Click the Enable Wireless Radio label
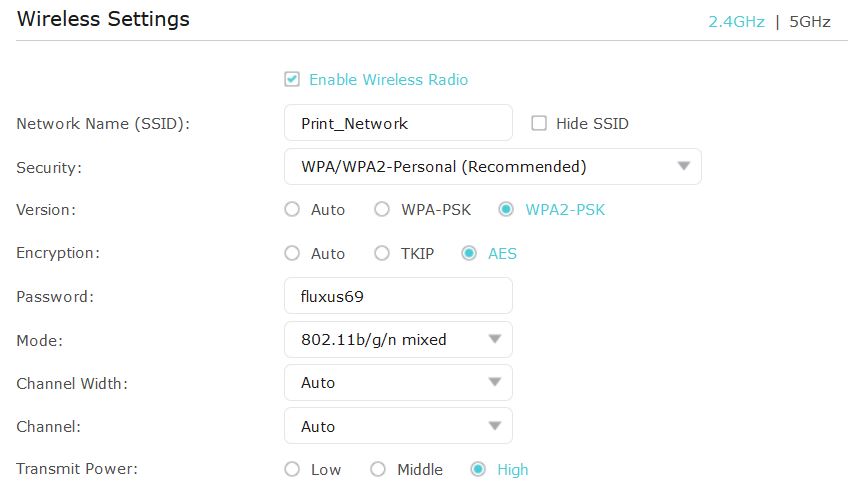Screen dimensions: 848x495 [388, 79]
